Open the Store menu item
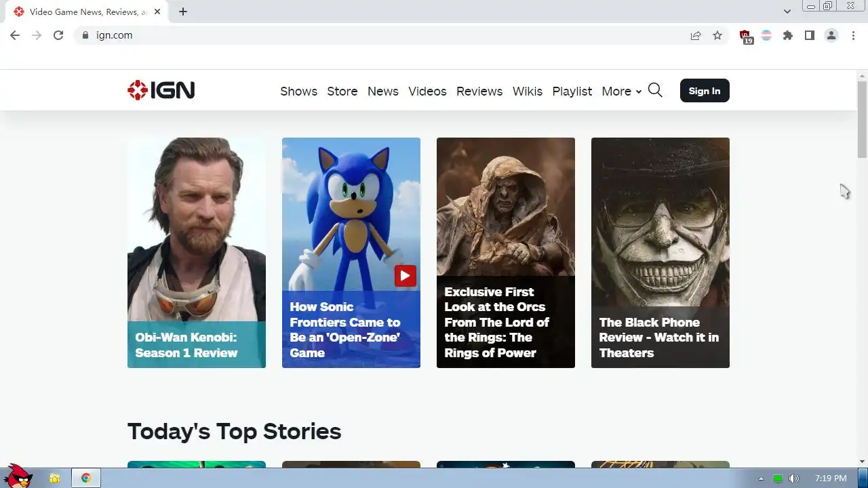 point(342,91)
